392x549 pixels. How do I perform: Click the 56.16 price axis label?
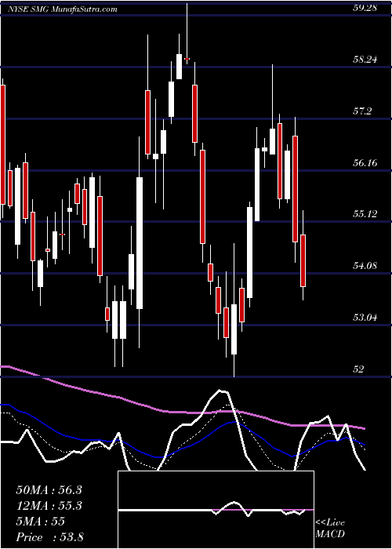click(365, 163)
